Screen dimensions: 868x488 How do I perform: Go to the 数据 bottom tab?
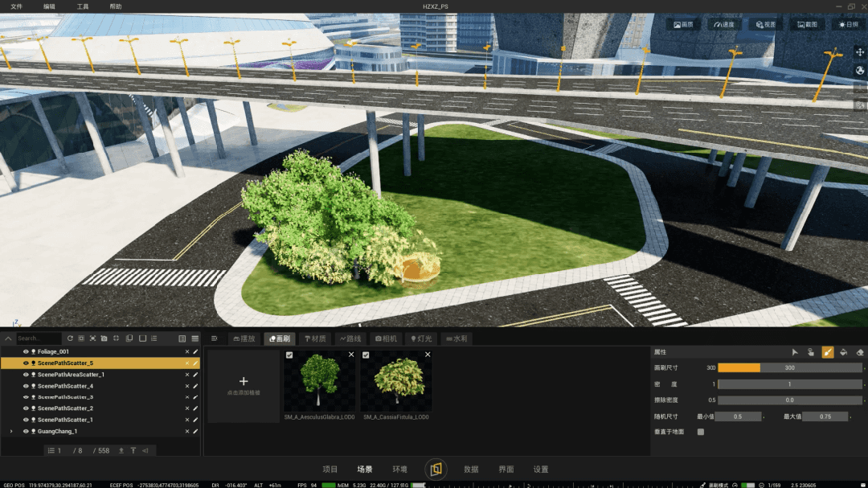click(x=471, y=470)
